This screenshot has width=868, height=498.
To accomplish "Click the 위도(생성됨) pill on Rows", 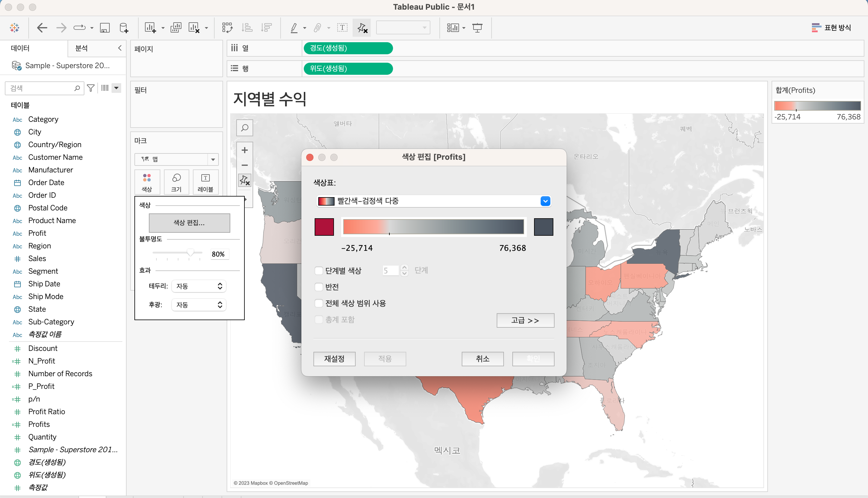I will (x=348, y=69).
